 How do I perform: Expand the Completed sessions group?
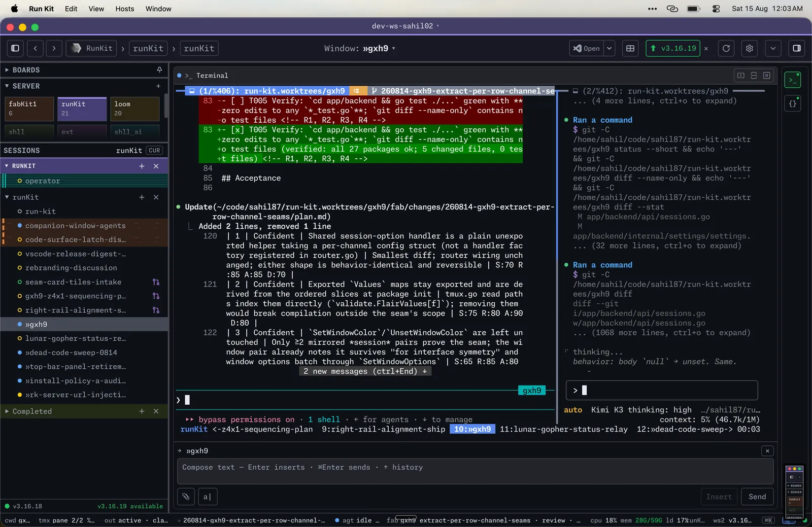tap(7, 411)
